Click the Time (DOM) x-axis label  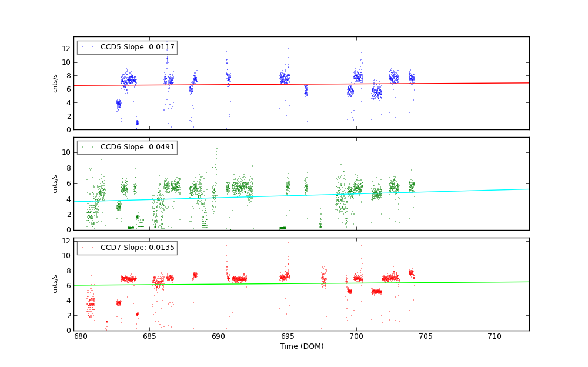click(x=301, y=347)
